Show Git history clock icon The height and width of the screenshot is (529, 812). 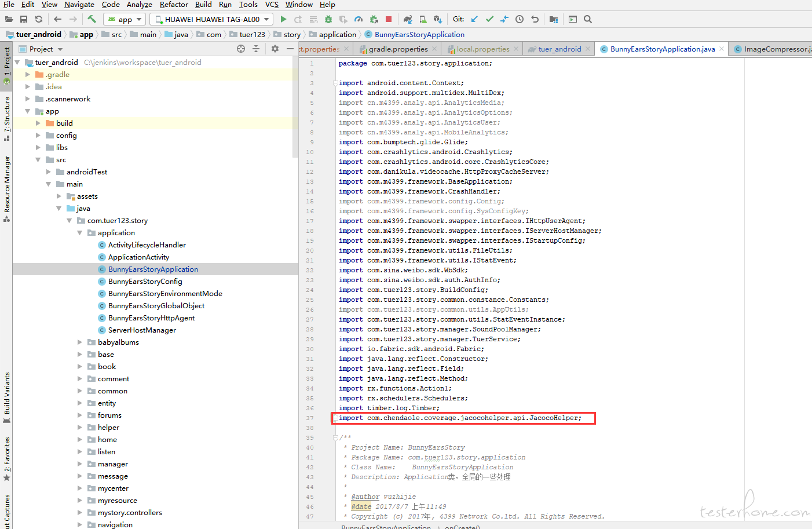520,19
